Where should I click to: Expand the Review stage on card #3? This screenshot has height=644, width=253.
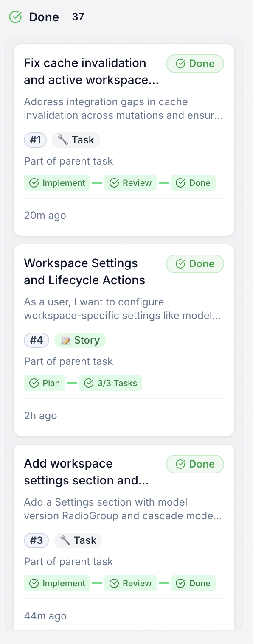coord(130,583)
